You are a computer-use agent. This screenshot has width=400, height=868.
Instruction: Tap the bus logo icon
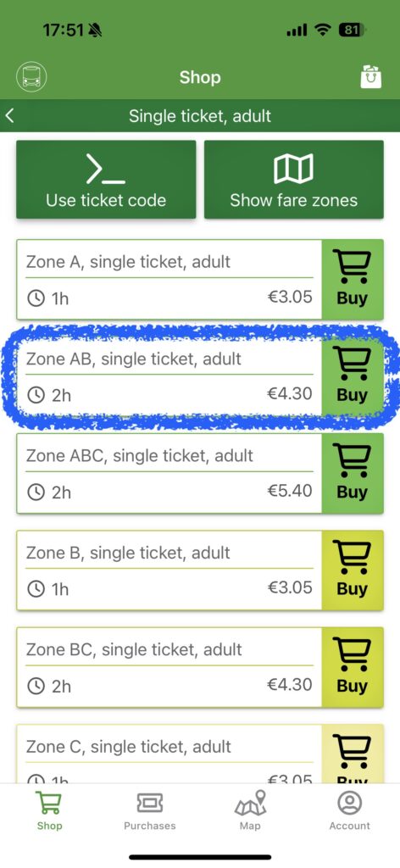(x=31, y=76)
